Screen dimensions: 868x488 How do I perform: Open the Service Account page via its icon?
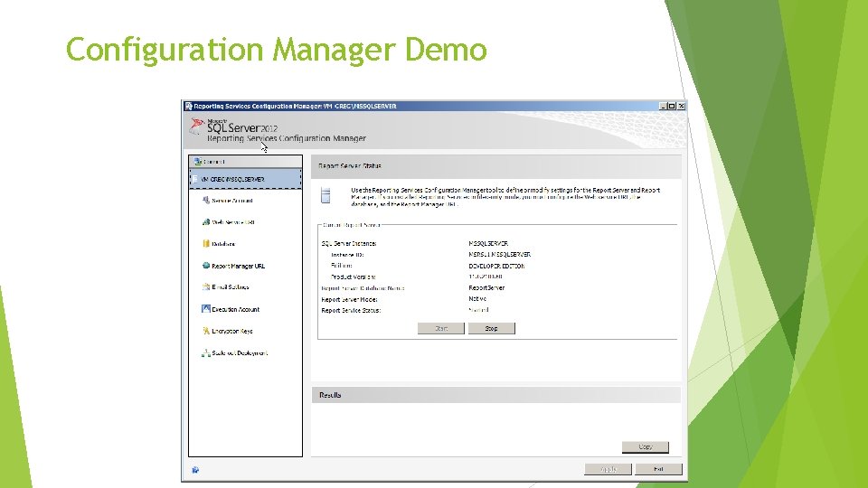206,201
